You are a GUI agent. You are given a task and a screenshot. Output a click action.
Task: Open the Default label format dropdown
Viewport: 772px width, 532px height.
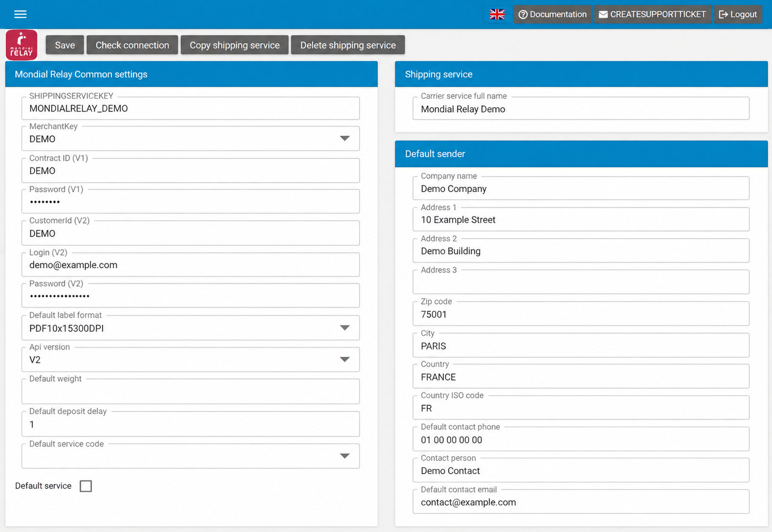tap(345, 328)
